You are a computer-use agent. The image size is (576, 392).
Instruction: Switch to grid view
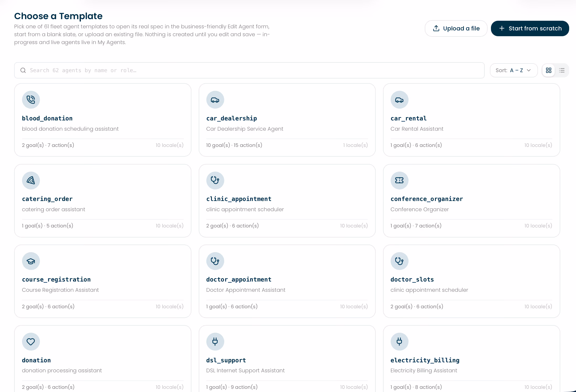[548, 70]
